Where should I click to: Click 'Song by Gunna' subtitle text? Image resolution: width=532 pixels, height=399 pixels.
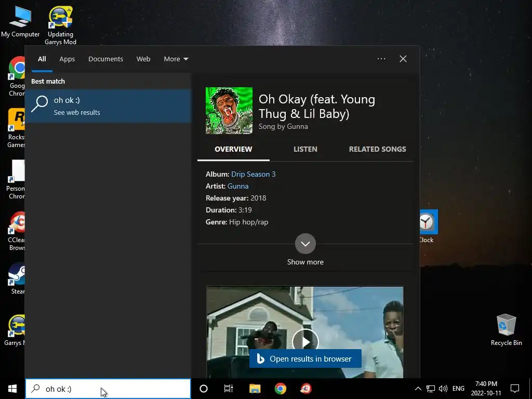(x=283, y=127)
